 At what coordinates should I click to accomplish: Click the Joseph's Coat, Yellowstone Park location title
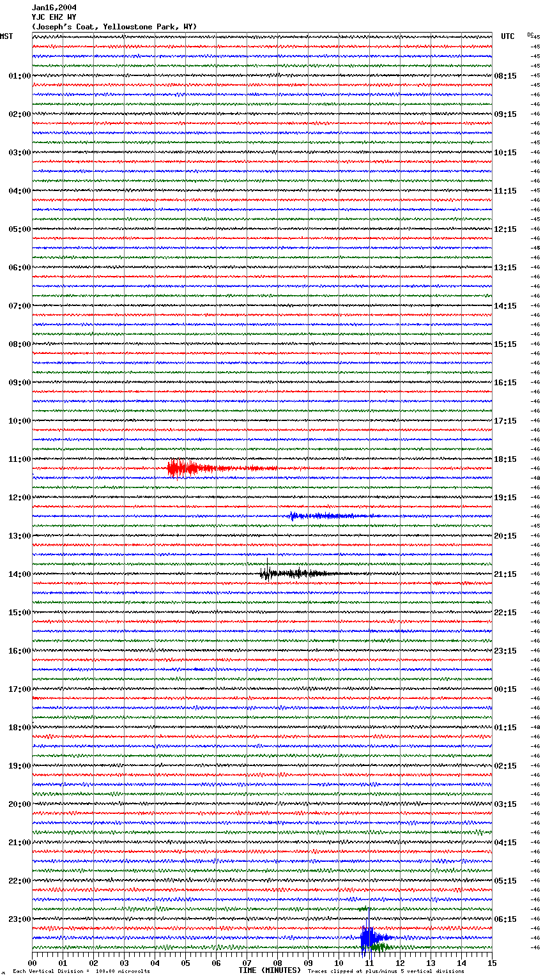(114, 27)
